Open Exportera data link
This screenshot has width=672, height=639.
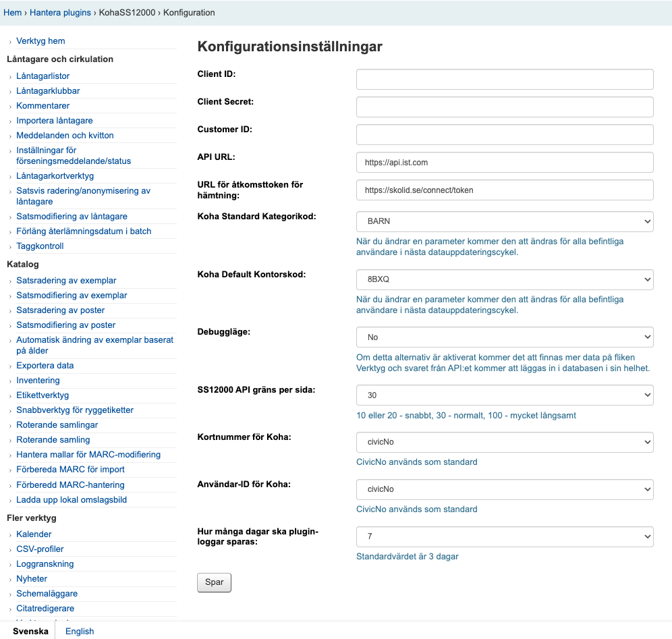(x=45, y=366)
